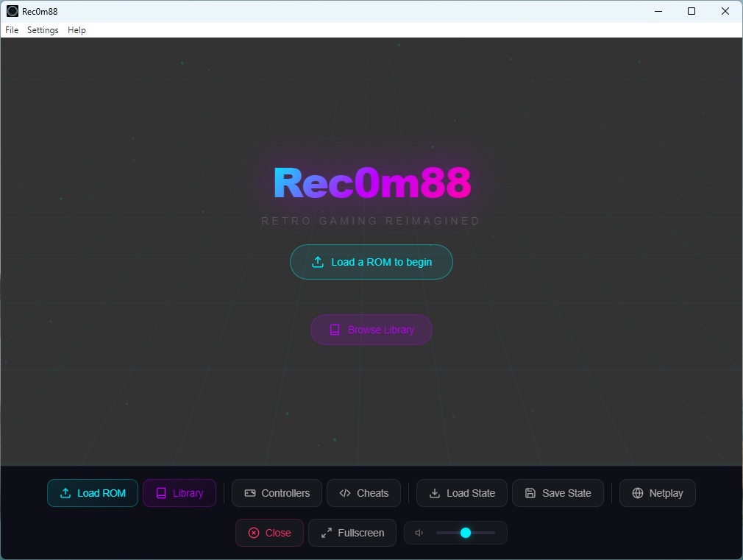Click the save icon on Save State
This screenshot has width=743, height=560.
click(x=531, y=493)
